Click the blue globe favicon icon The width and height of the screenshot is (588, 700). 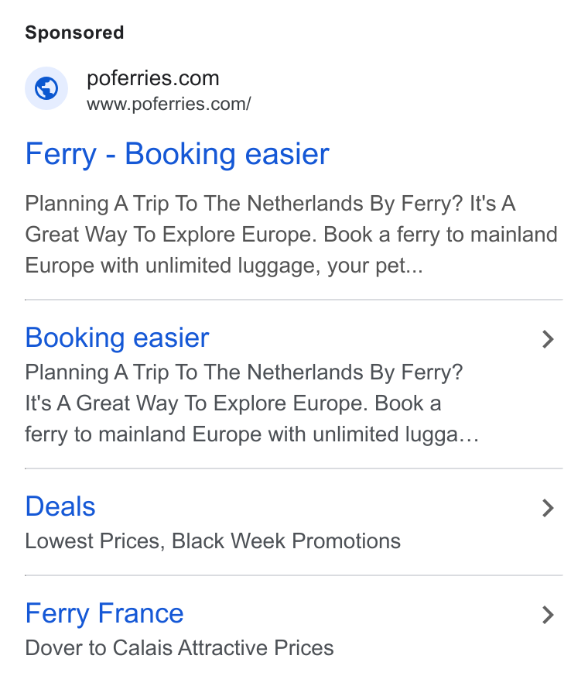point(46,88)
